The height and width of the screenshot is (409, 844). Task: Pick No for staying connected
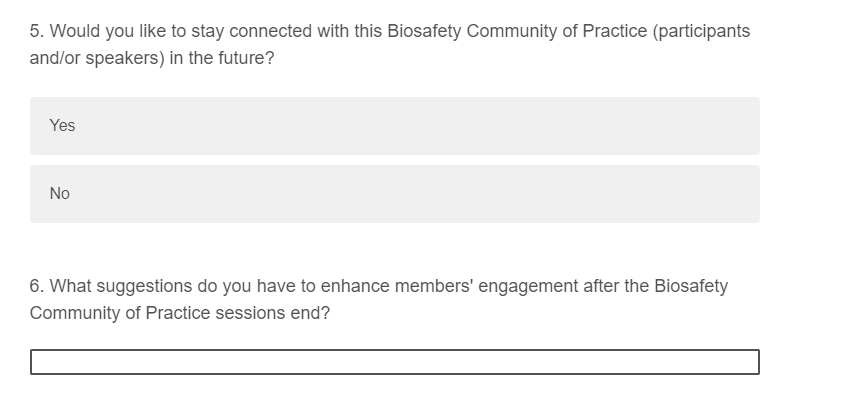point(394,194)
